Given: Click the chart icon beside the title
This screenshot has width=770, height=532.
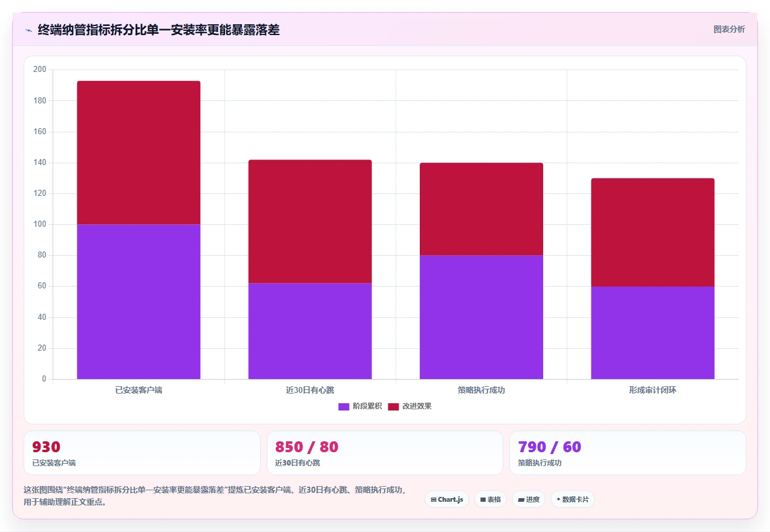Looking at the screenshot, I should click(x=28, y=30).
